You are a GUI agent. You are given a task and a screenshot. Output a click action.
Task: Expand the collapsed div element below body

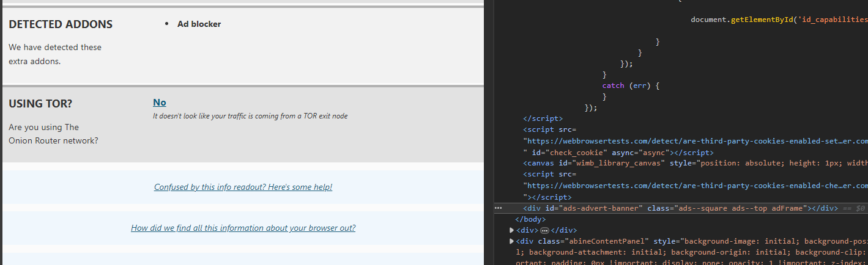pos(512,230)
